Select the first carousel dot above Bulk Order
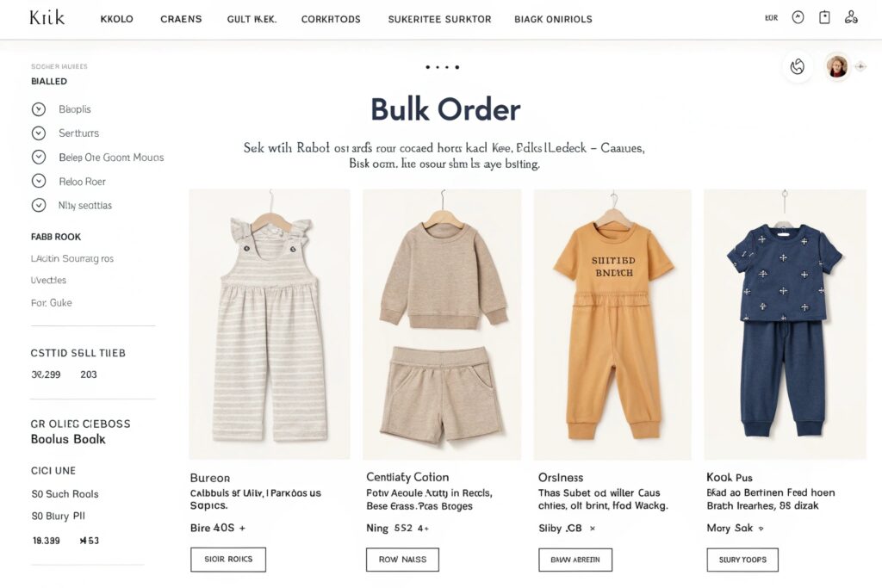Viewport: 882px width, 588px height. click(428, 67)
